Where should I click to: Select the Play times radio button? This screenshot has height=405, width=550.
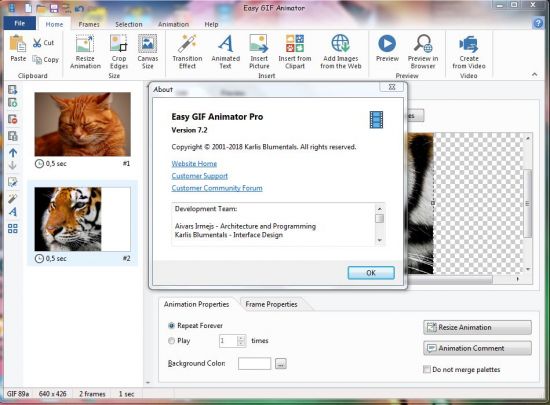(x=171, y=340)
